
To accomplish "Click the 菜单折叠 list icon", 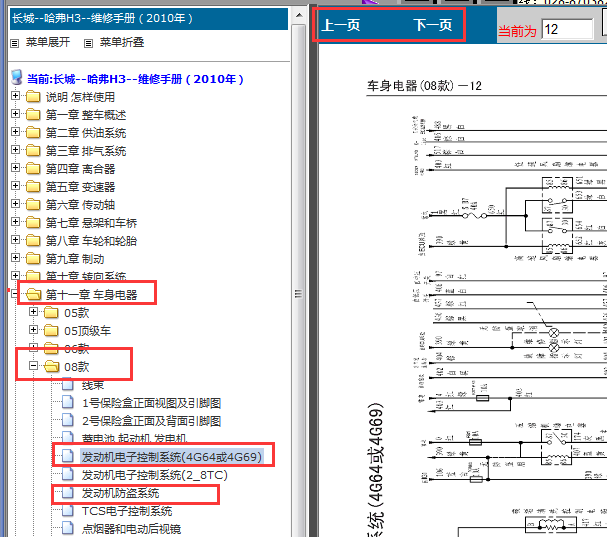I will coord(88,43).
